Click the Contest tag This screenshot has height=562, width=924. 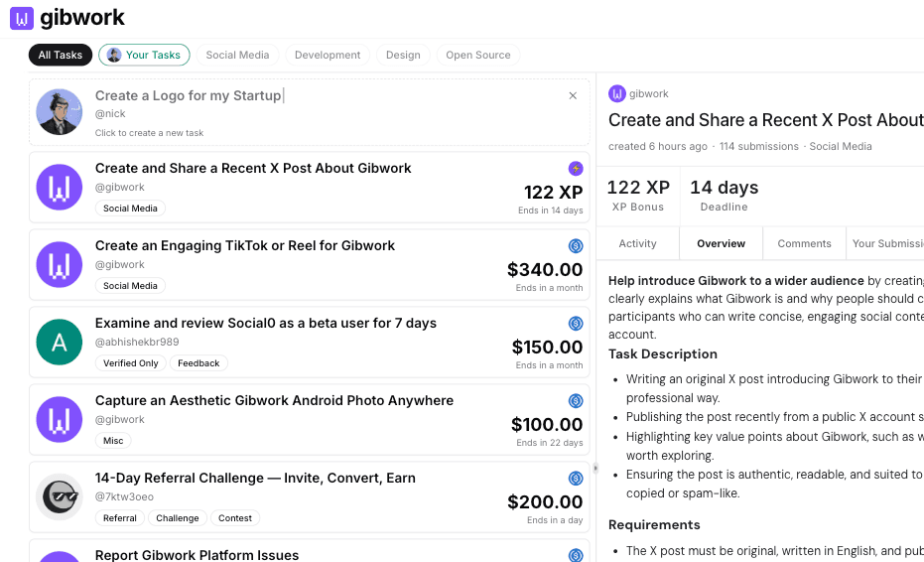[x=235, y=517]
